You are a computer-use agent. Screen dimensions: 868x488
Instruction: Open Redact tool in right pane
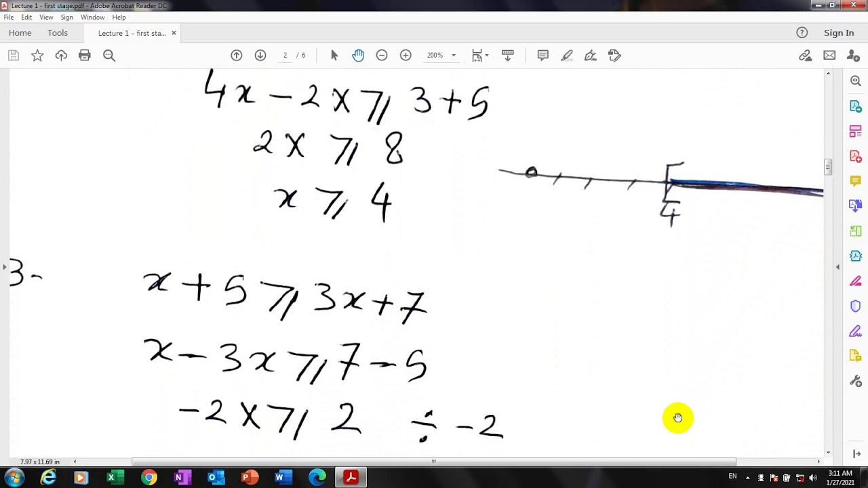(856, 281)
